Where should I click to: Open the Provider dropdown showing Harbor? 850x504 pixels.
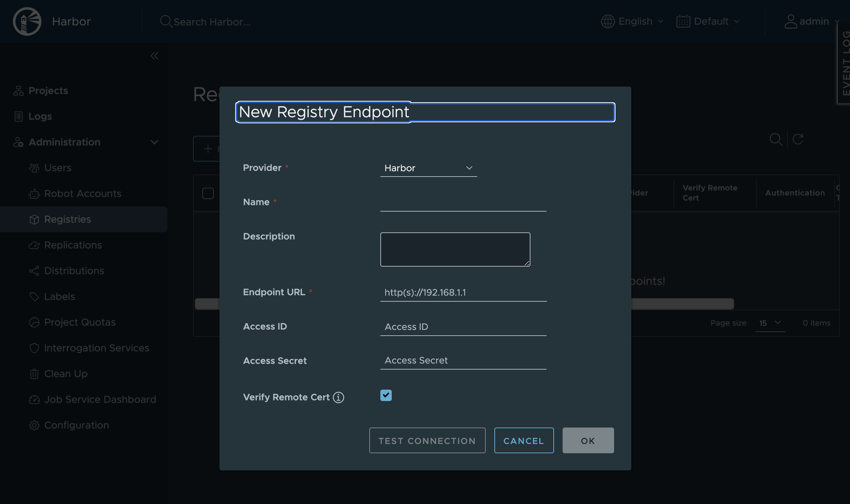(x=428, y=168)
